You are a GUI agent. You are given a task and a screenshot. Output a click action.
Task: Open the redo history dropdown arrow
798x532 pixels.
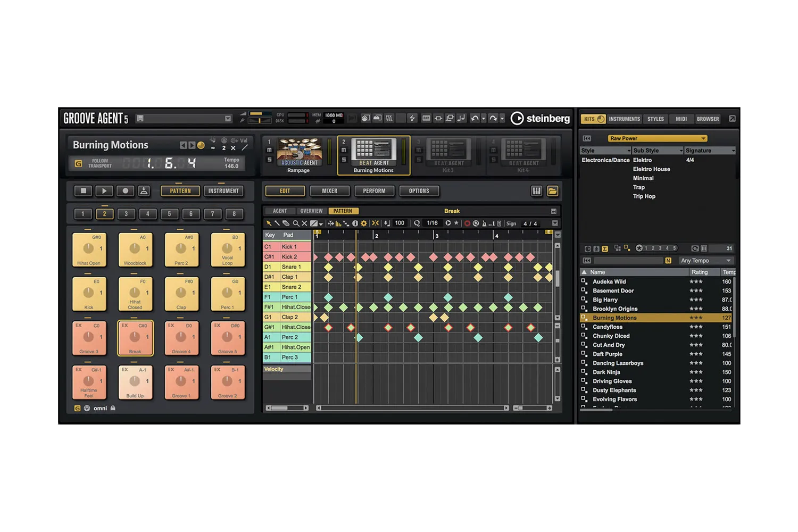[502, 118]
